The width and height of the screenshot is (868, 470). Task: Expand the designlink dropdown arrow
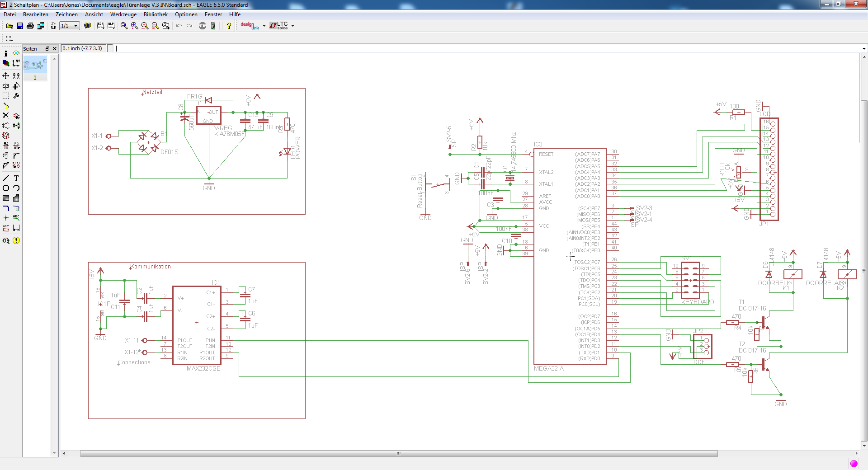click(264, 26)
